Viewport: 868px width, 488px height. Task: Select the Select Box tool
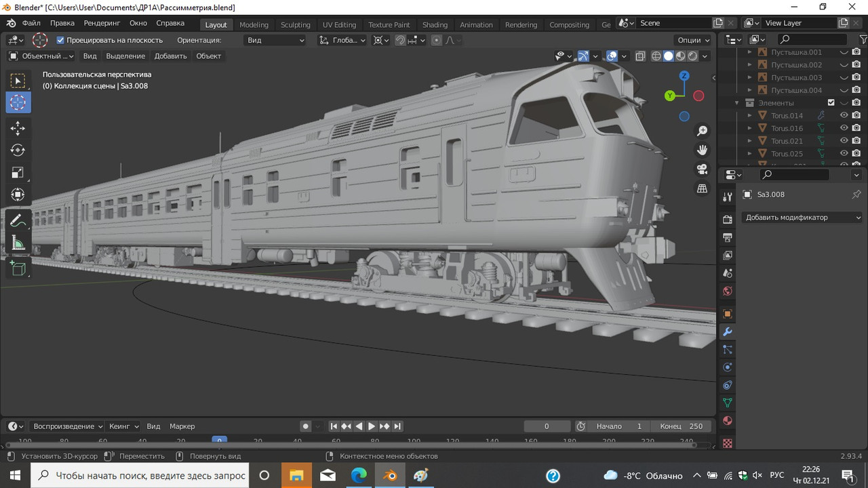pos(18,81)
